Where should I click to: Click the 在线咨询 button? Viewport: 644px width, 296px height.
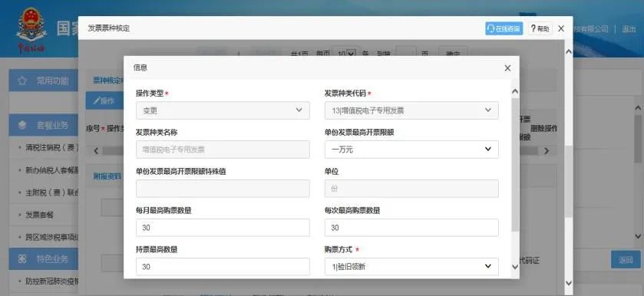[x=504, y=28]
